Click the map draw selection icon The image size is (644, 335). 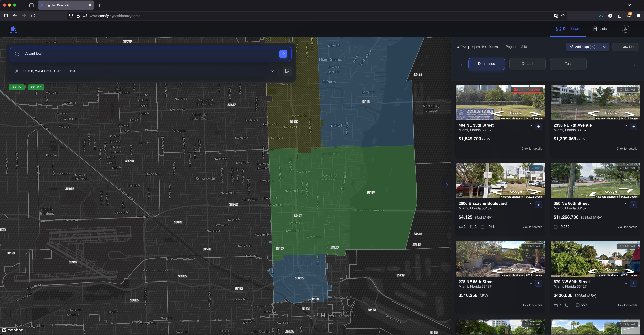(x=287, y=71)
